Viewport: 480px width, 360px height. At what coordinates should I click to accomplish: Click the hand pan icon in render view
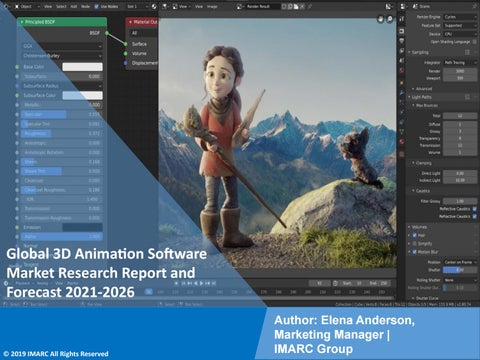[x=381, y=19]
